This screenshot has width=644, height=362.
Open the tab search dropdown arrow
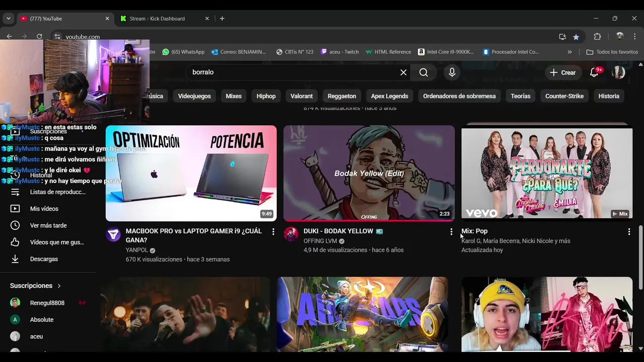8,19
